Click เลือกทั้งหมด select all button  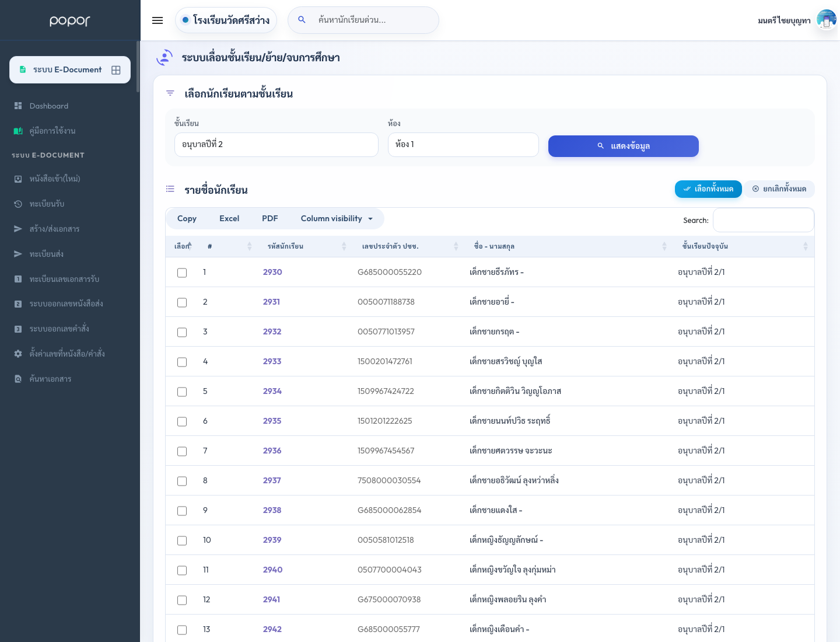pos(708,189)
